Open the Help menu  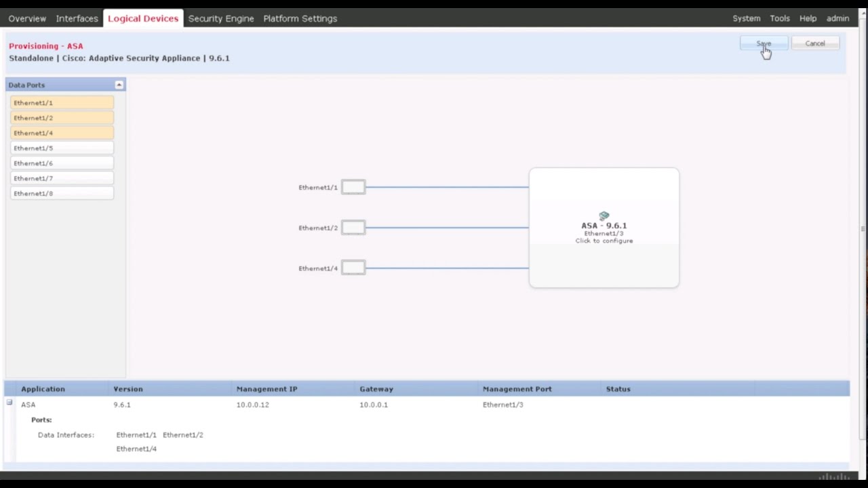(808, 18)
